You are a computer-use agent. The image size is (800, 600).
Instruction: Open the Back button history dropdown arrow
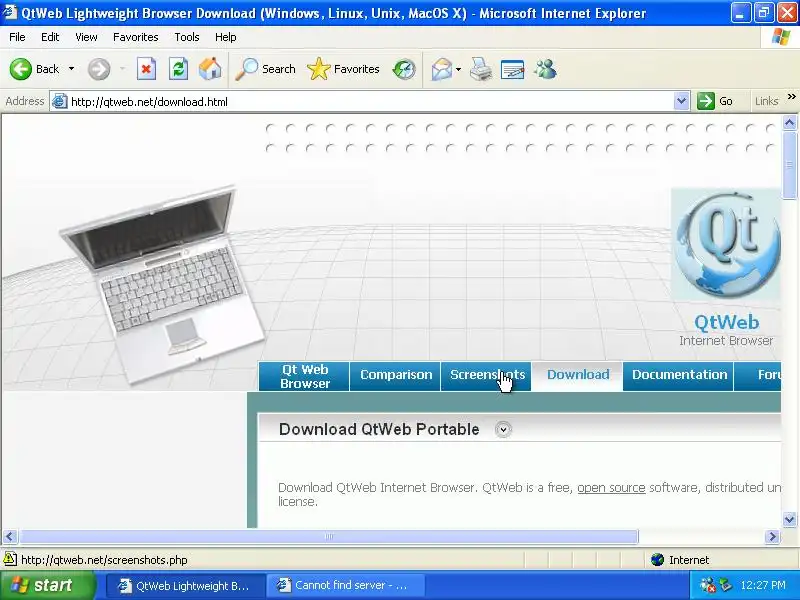pyautogui.click(x=71, y=69)
